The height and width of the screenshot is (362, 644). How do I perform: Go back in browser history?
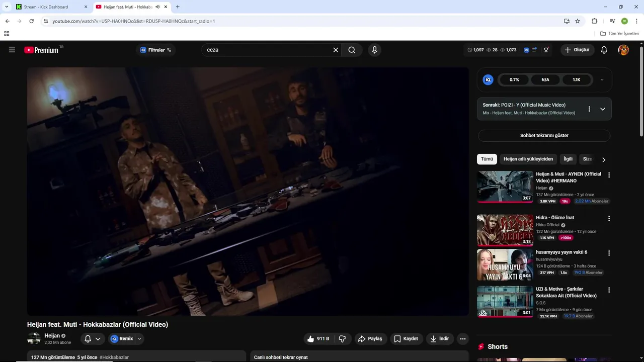(7, 21)
